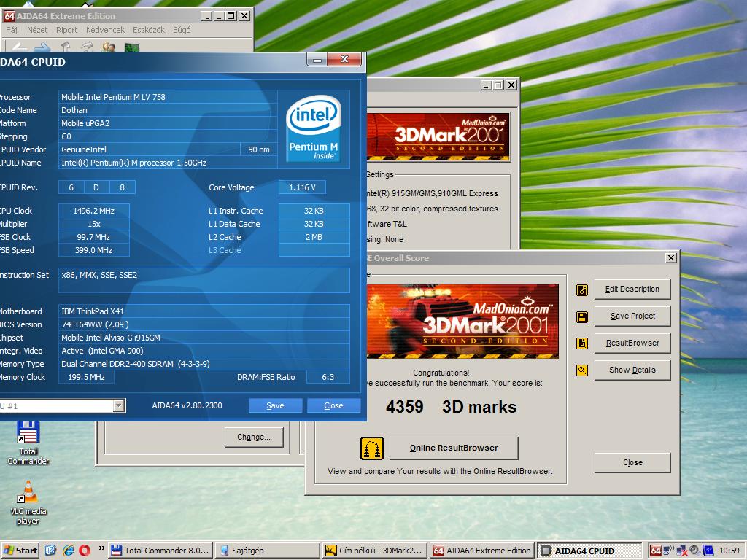Click the '4359' score value
This screenshot has width=747, height=560.
[x=404, y=407]
